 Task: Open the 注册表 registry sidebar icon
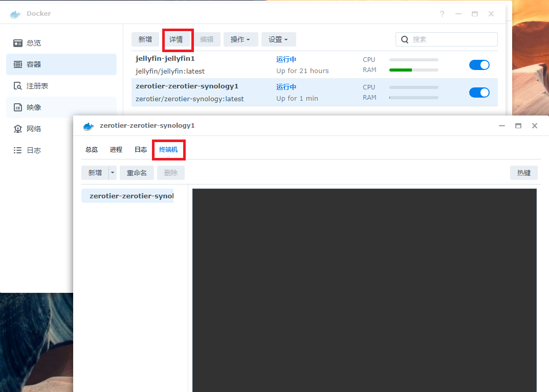pyautogui.click(x=18, y=86)
